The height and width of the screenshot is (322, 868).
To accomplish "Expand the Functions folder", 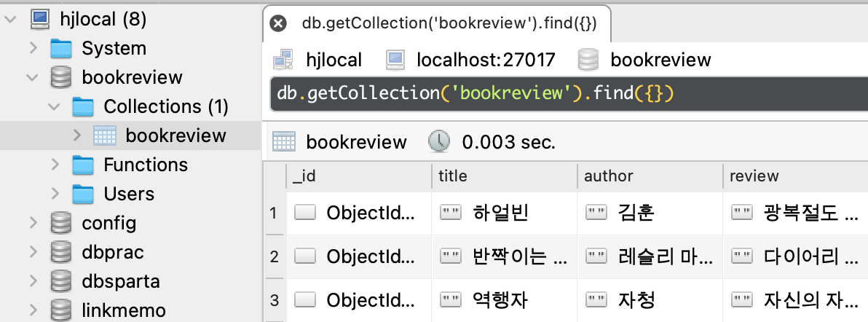I will (55, 165).
